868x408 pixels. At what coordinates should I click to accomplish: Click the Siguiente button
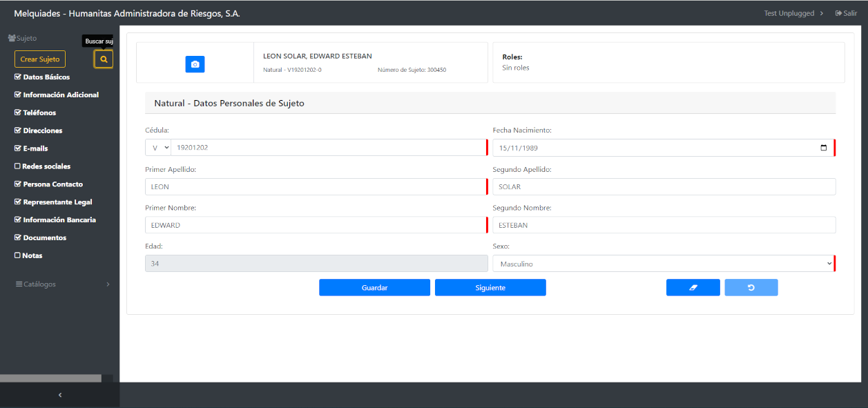click(490, 287)
